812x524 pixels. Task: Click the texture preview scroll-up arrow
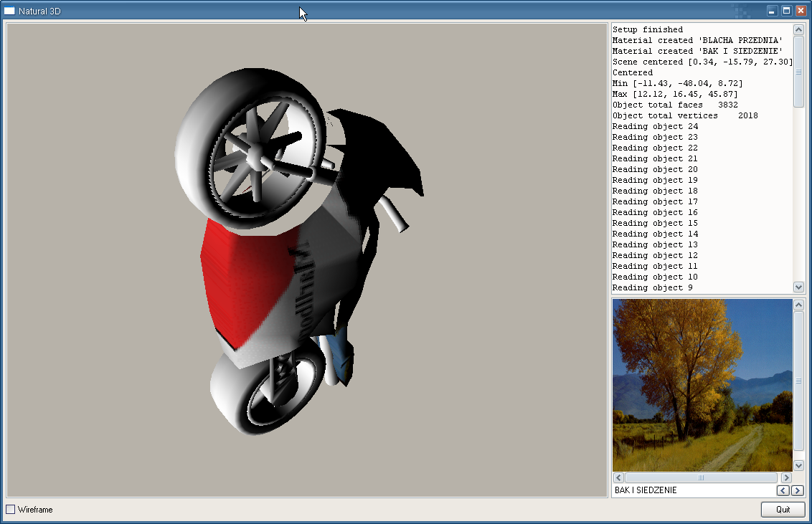point(798,305)
